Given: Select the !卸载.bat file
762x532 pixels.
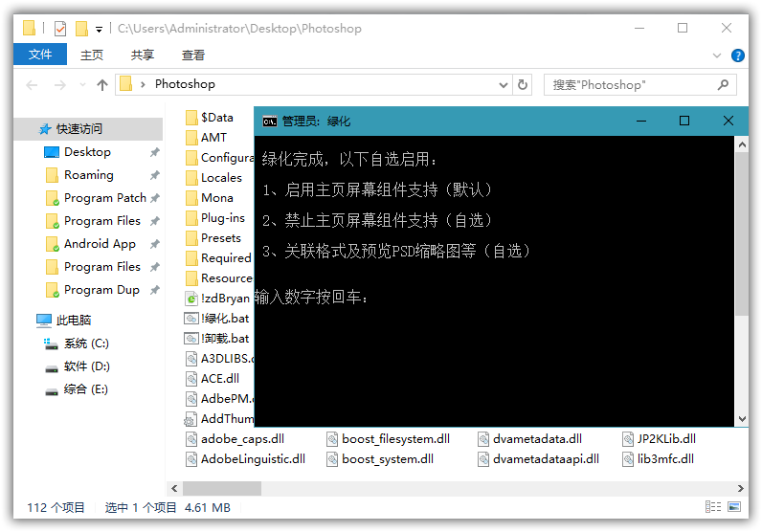Looking at the screenshot, I should [x=217, y=339].
